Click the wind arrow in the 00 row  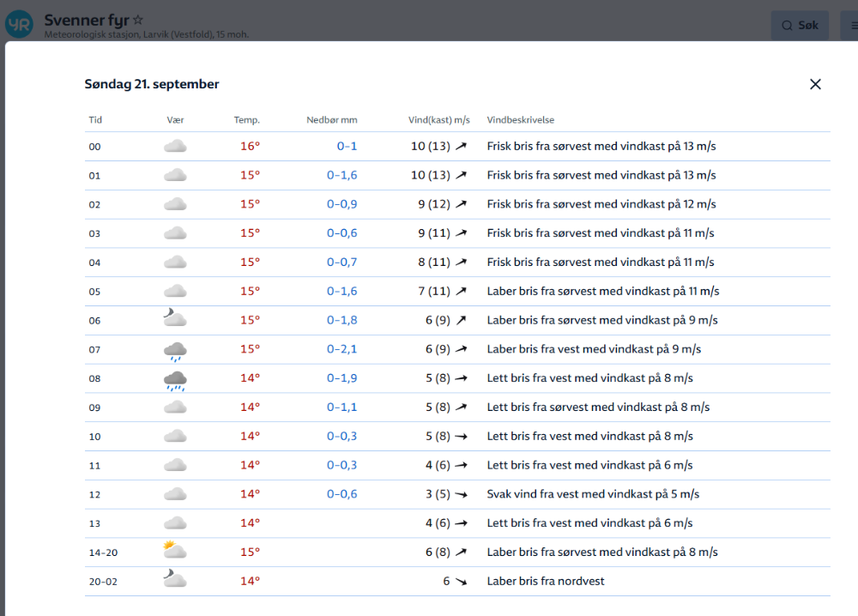click(462, 147)
